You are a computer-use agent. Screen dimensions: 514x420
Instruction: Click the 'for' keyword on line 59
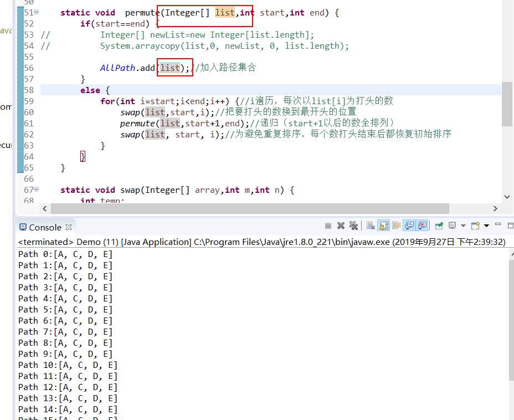pyautogui.click(x=107, y=101)
